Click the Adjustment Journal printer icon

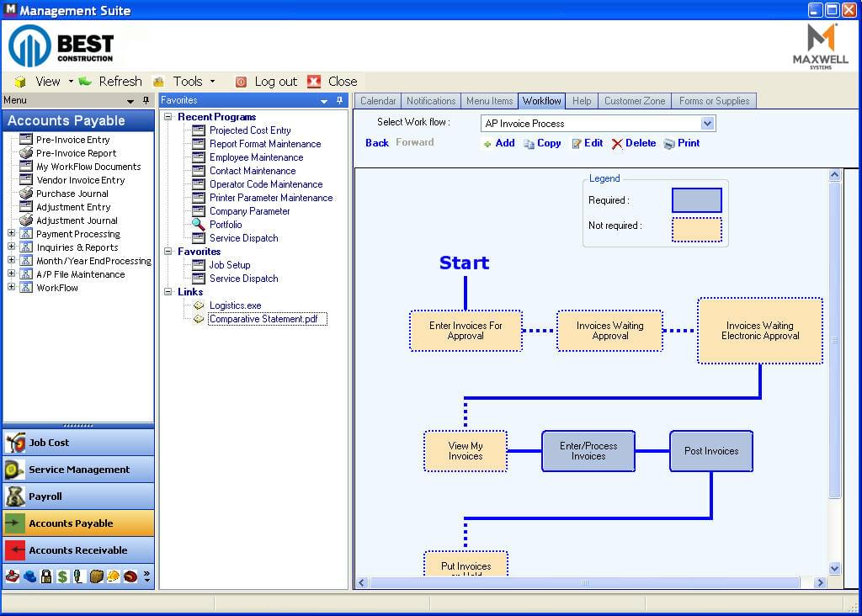[26, 220]
